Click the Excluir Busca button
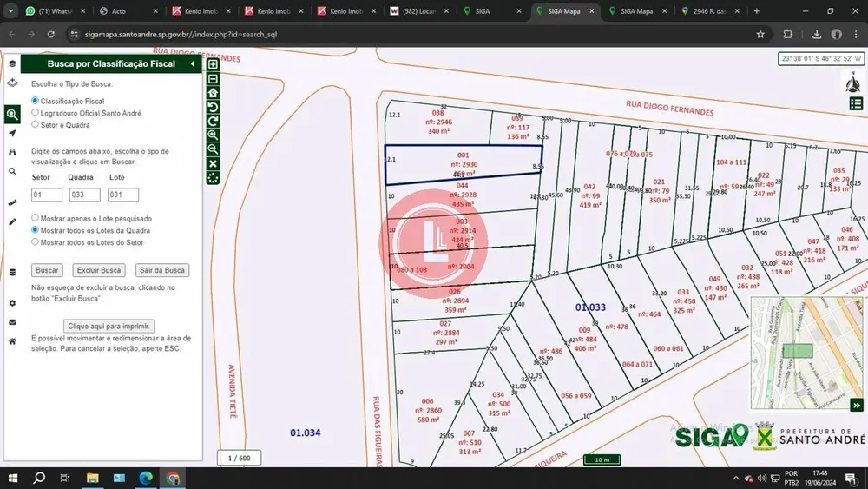This screenshot has width=868, height=489. pyautogui.click(x=99, y=270)
